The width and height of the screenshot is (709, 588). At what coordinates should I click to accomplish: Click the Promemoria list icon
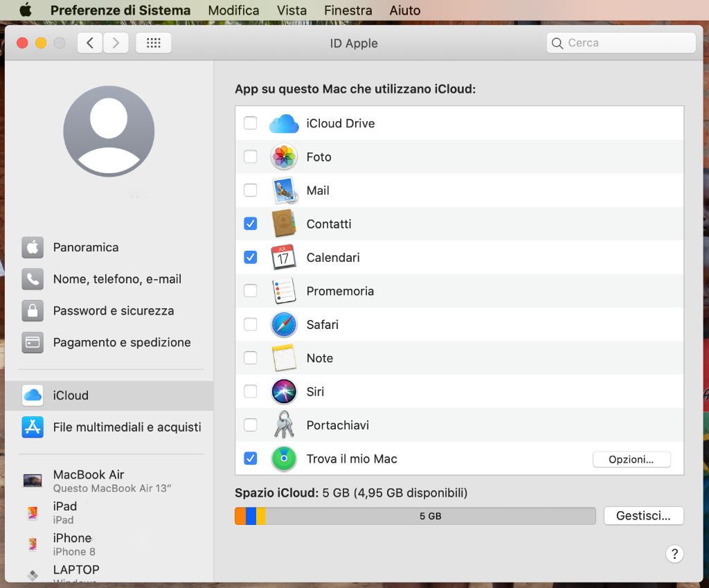click(284, 291)
